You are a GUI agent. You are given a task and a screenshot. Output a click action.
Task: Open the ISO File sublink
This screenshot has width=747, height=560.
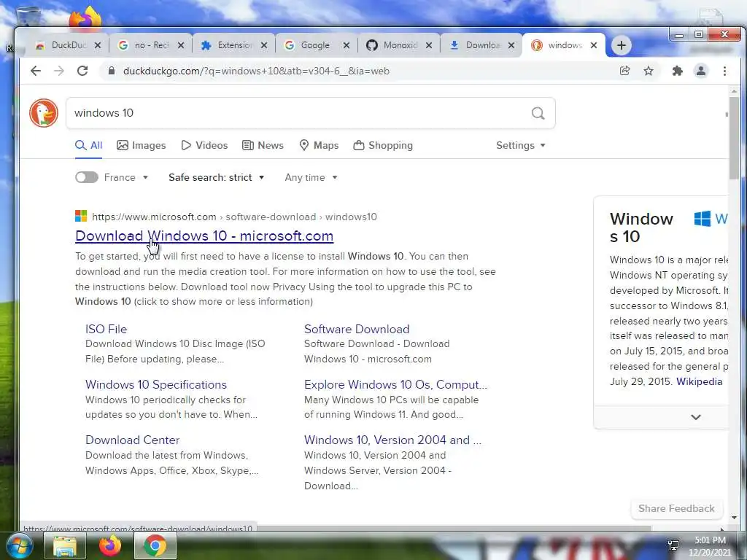click(106, 329)
